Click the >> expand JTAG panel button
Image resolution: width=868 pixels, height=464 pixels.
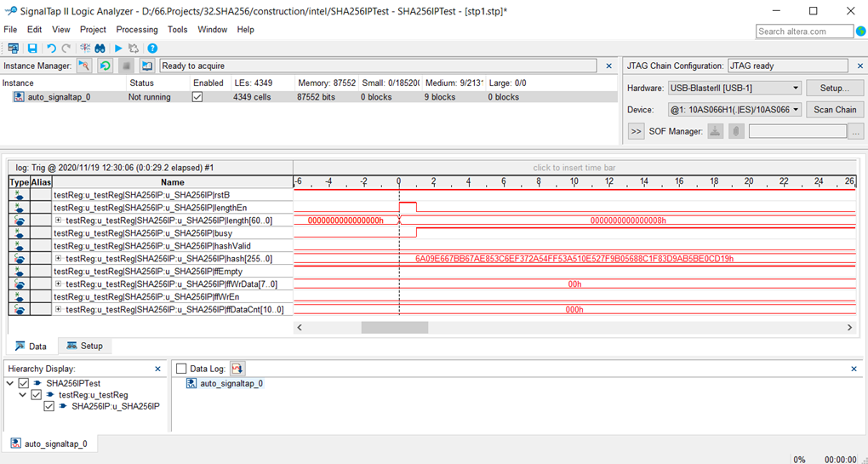pos(636,131)
